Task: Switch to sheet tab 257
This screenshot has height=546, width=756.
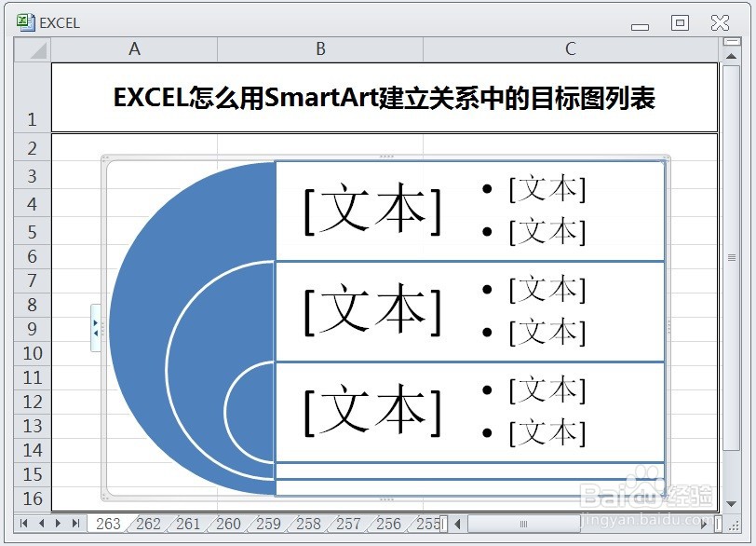Action: (348, 524)
